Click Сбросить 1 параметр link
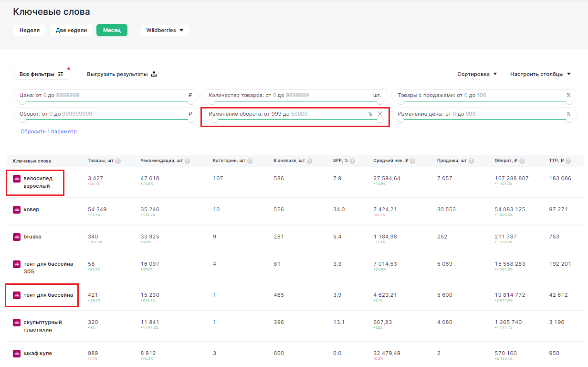 [49, 131]
